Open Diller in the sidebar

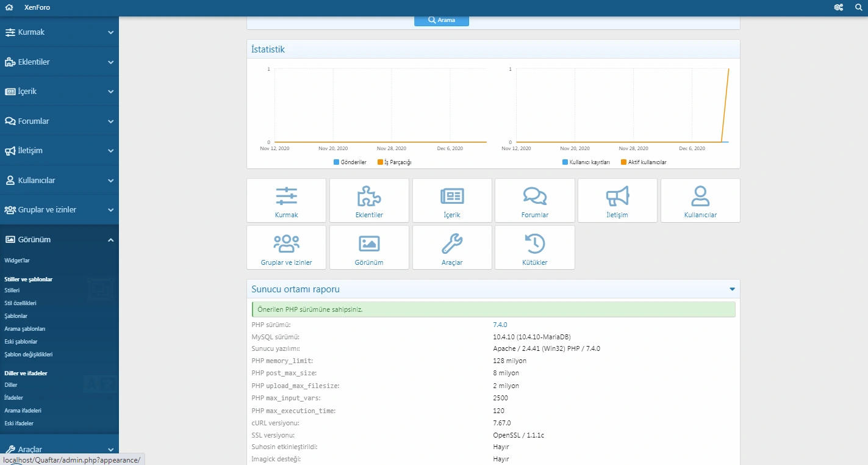(x=11, y=385)
